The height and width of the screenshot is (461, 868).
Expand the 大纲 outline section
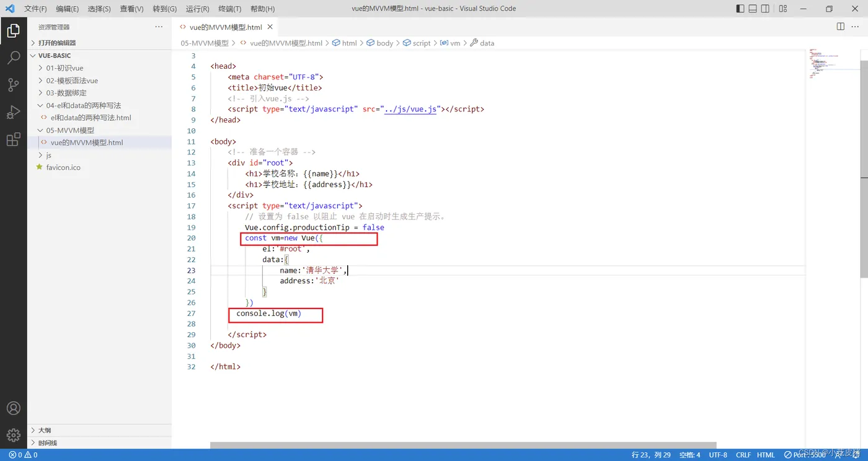click(99, 430)
